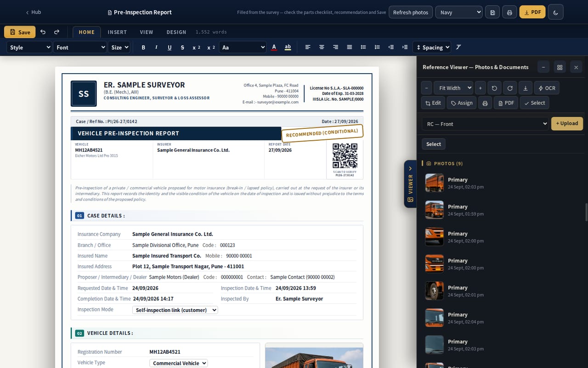
Task: Toggle italic formatting
Action: tap(156, 47)
